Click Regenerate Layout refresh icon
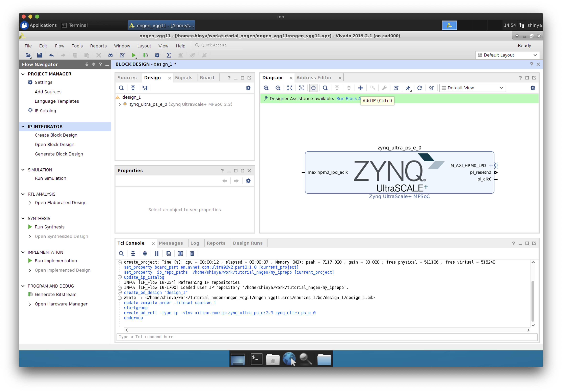Screen dimensions: 562x392 point(419,88)
